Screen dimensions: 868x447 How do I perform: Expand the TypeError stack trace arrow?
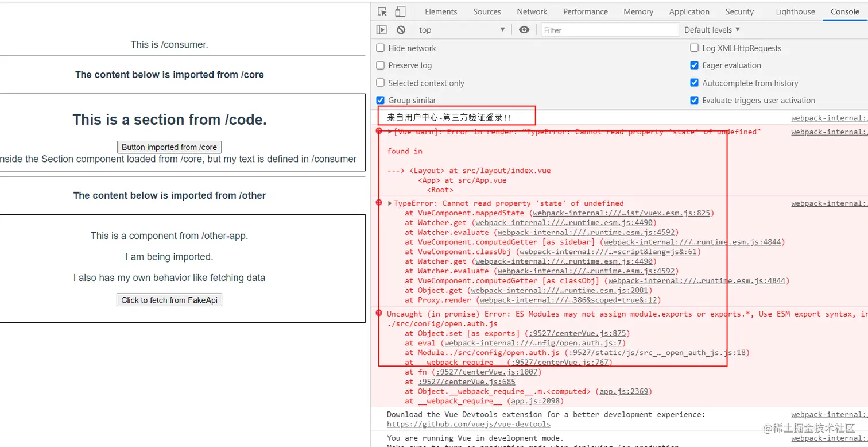point(390,203)
